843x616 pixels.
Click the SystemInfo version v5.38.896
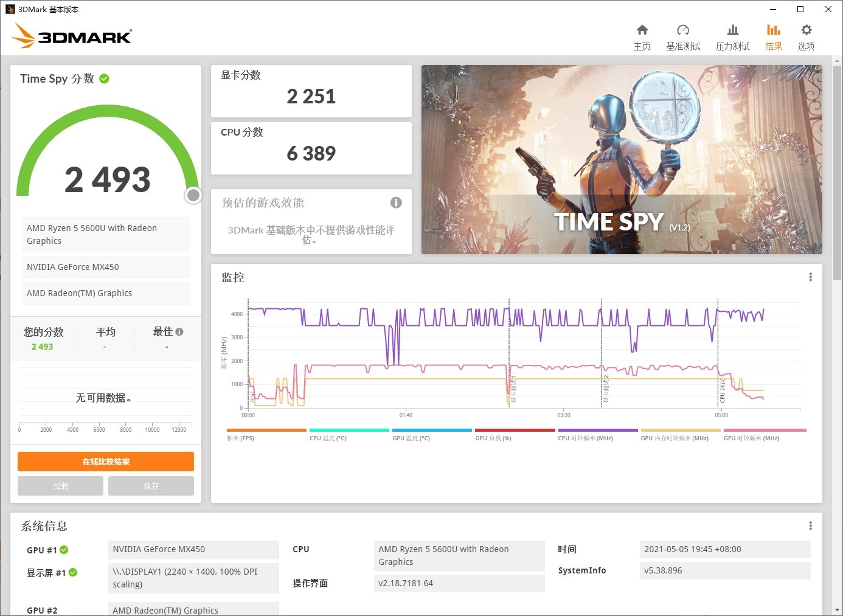pos(725,570)
